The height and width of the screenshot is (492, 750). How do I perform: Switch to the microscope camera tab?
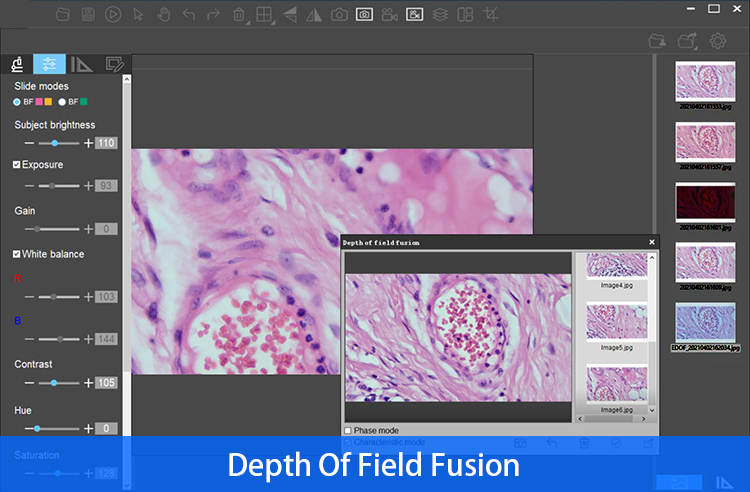click(x=17, y=64)
